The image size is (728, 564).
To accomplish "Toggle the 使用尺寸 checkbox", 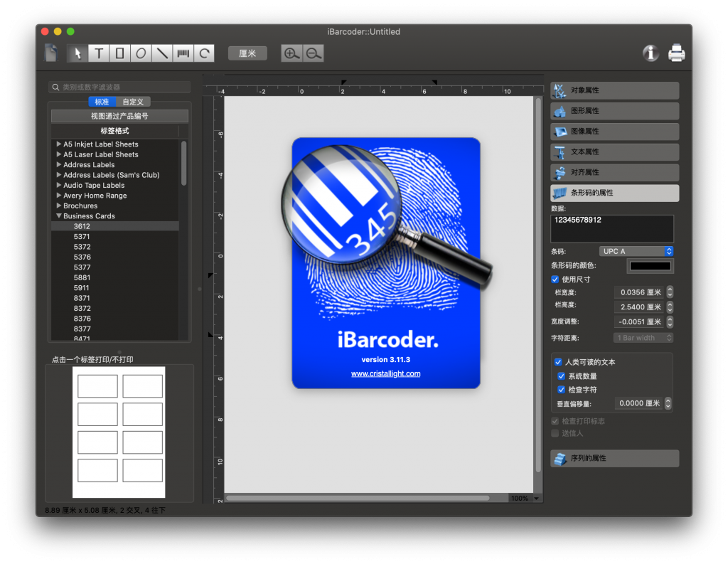I will coord(555,280).
